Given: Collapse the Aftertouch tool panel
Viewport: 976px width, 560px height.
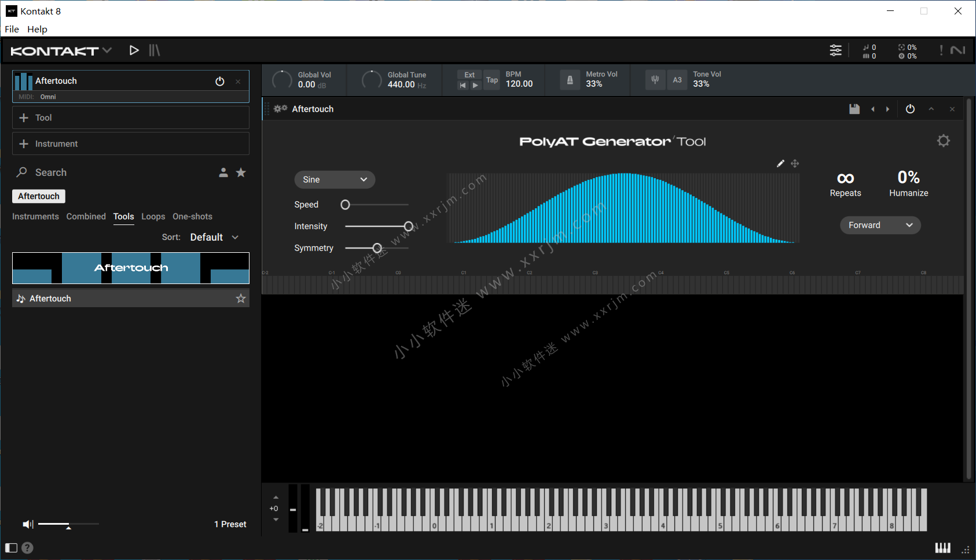Looking at the screenshot, I should pos(931,109).
